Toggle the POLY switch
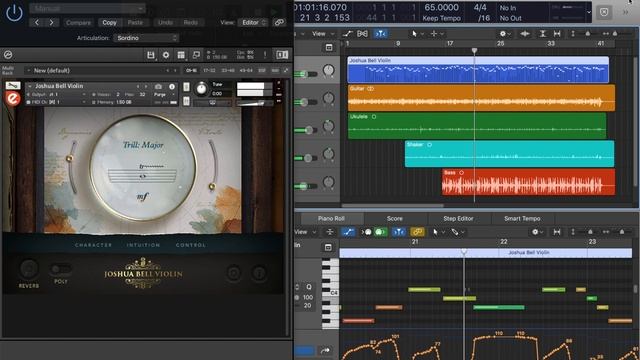Screen dimensions: 640x360 [x=61, y=269]
